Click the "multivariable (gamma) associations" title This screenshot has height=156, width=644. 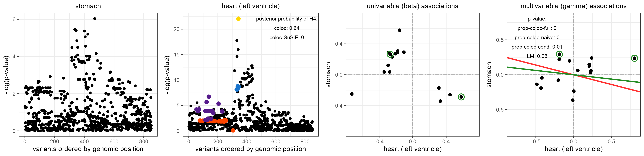point(574,6)
